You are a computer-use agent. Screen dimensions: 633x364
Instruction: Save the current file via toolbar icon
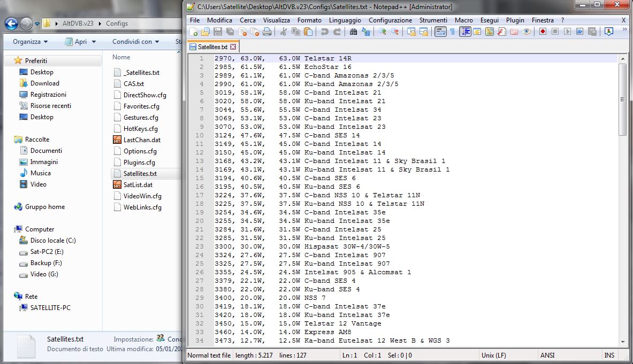pos(218,32)
